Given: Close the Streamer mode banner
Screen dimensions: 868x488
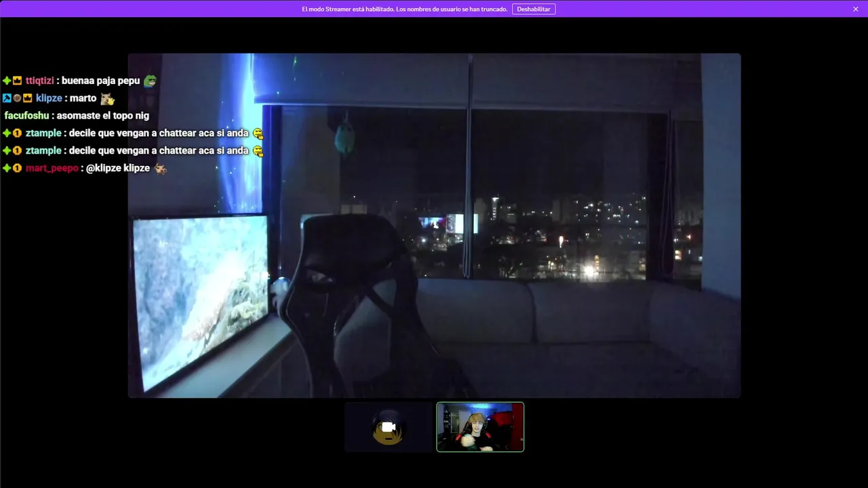Looking at the screenshot, I should click(x=856, y=9).
